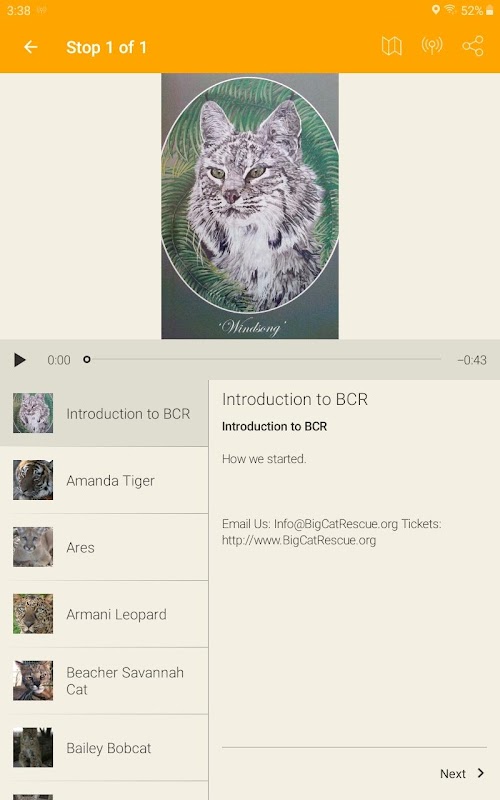Image resolution: width=500 pixels, height=800 pixels.
Task: Open the map view icon
Action: [391, 46]
